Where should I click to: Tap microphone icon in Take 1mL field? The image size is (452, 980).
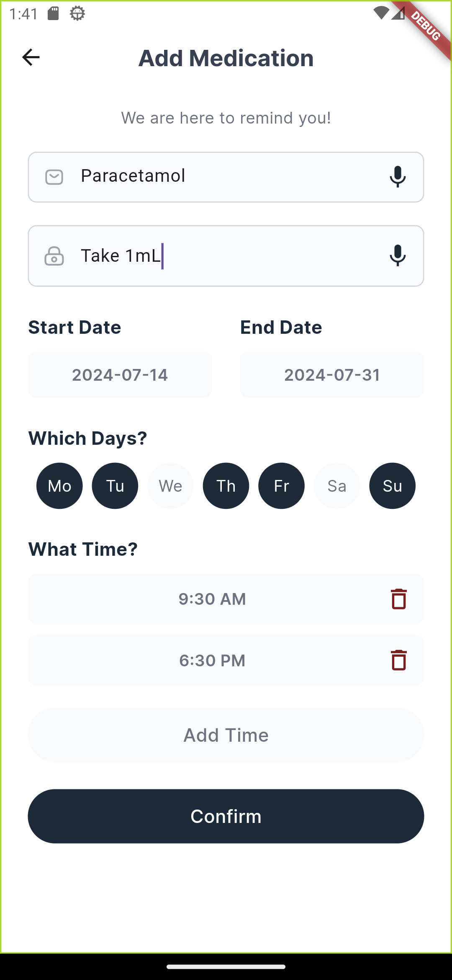coord(398,256)
